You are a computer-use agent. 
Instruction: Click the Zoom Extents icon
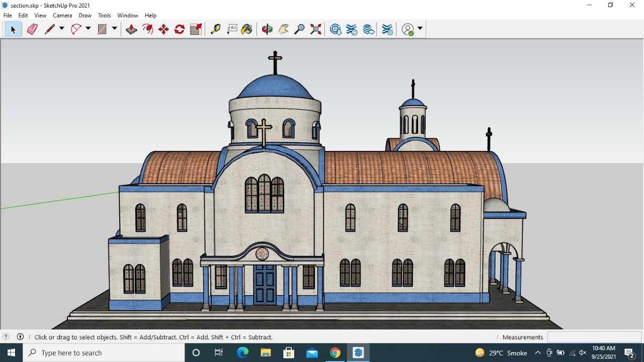(316, 29)
